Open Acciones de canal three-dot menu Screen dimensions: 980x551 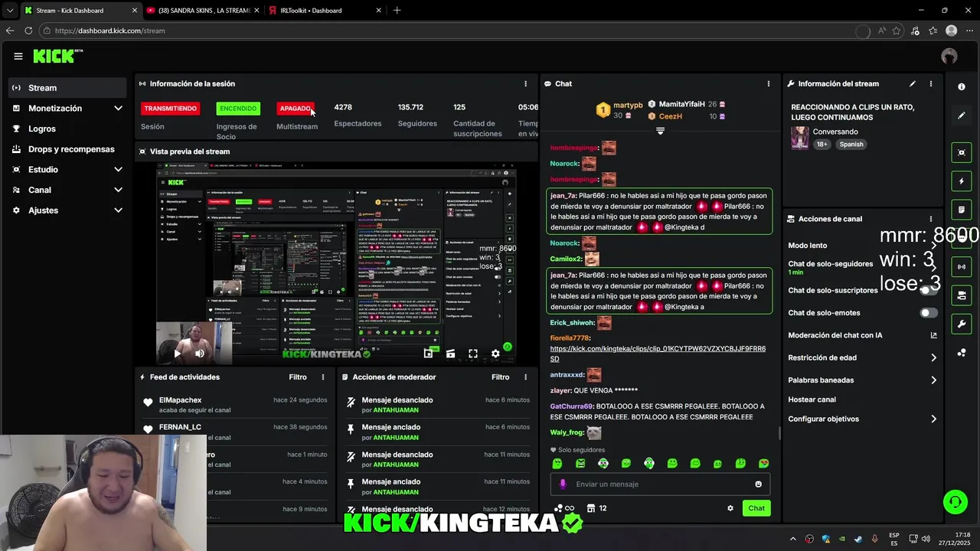point(931,219)
